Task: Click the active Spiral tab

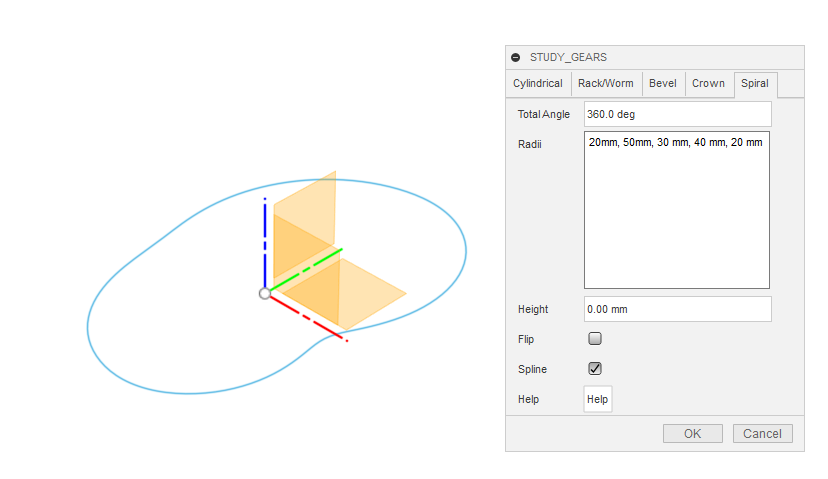Action: pyautogui.click(x=755, y=84)
